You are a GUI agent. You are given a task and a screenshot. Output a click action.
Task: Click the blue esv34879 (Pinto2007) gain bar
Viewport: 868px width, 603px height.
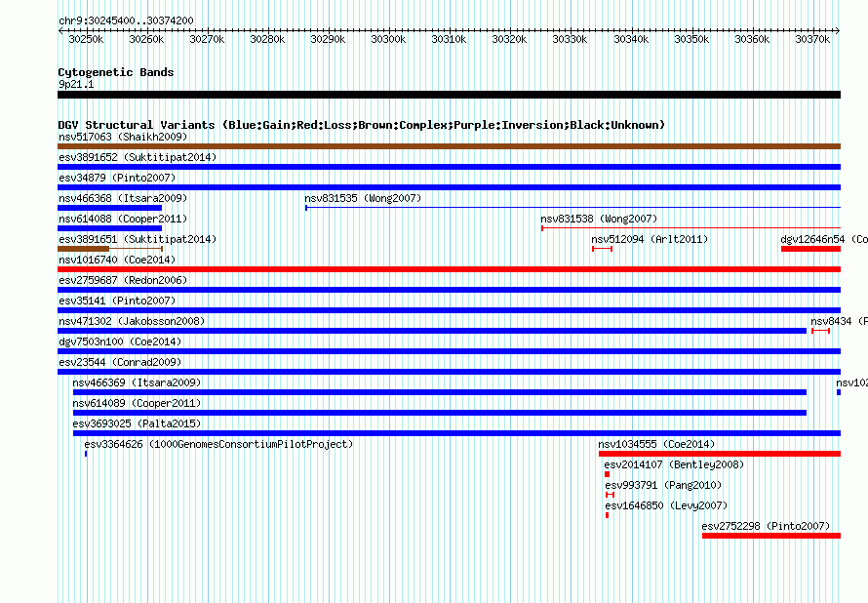click(x=449, y=187)
